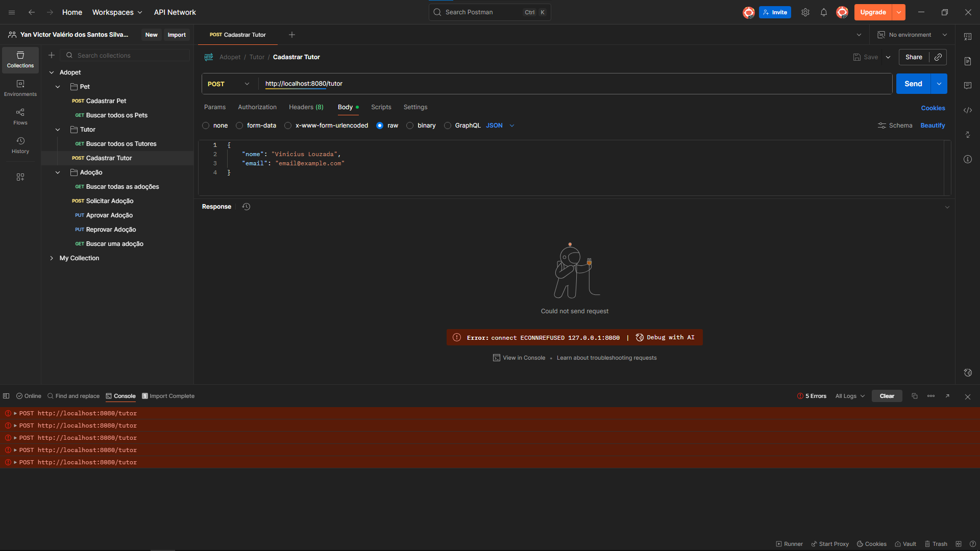The height and width of the screenshot is (551, 980).
Task: Open the History sidebar panel
Action: (x=20, y=145)
